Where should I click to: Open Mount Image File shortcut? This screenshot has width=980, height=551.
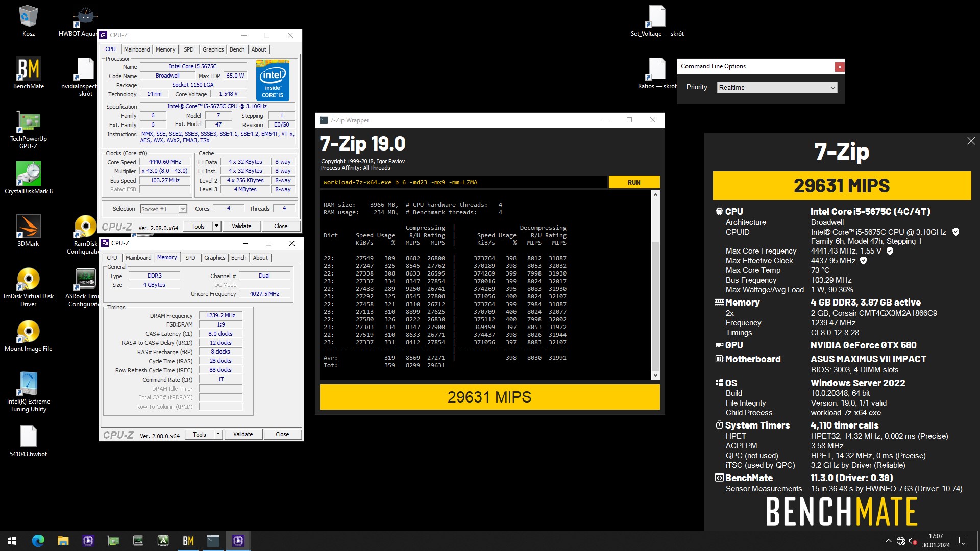(x=29, y=336)
